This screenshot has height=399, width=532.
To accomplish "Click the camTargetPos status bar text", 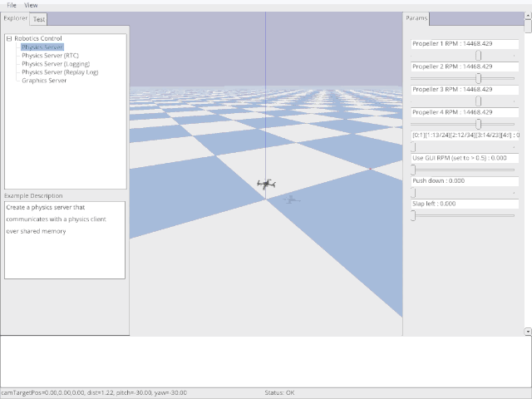I will (x=94, y=392).
